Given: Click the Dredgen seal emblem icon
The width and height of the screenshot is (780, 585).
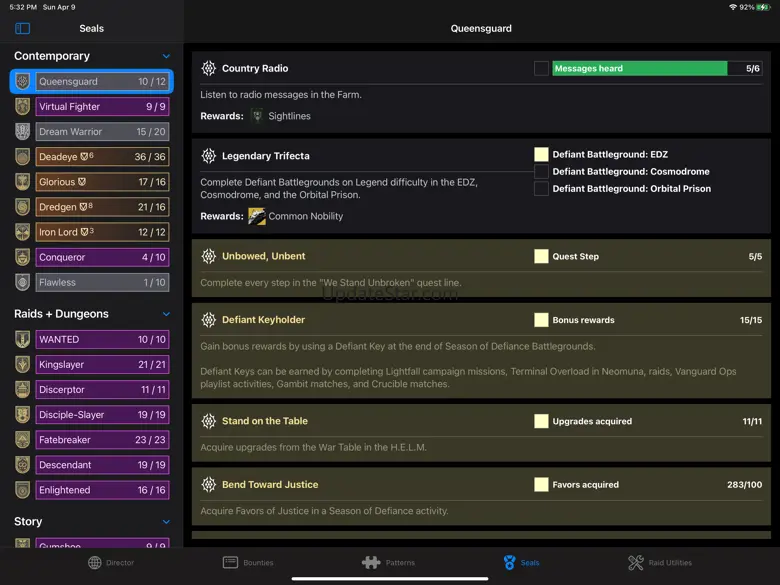Looking at the screenshot, I should point(22,207).
